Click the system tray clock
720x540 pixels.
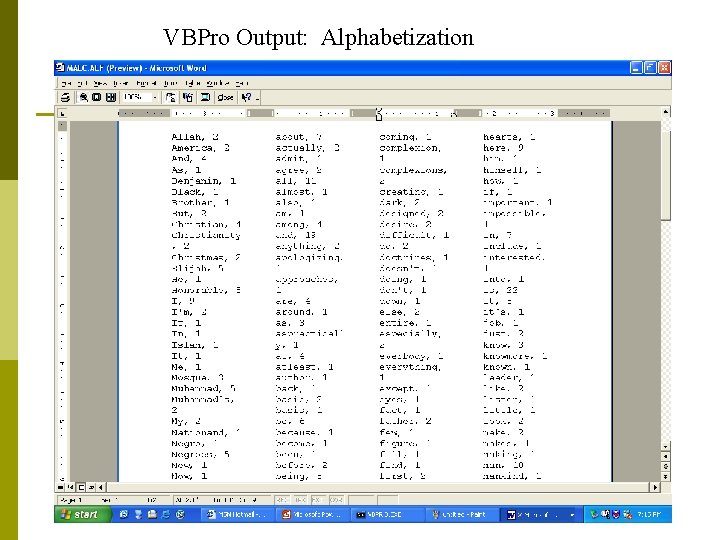[x=649, y=515]
